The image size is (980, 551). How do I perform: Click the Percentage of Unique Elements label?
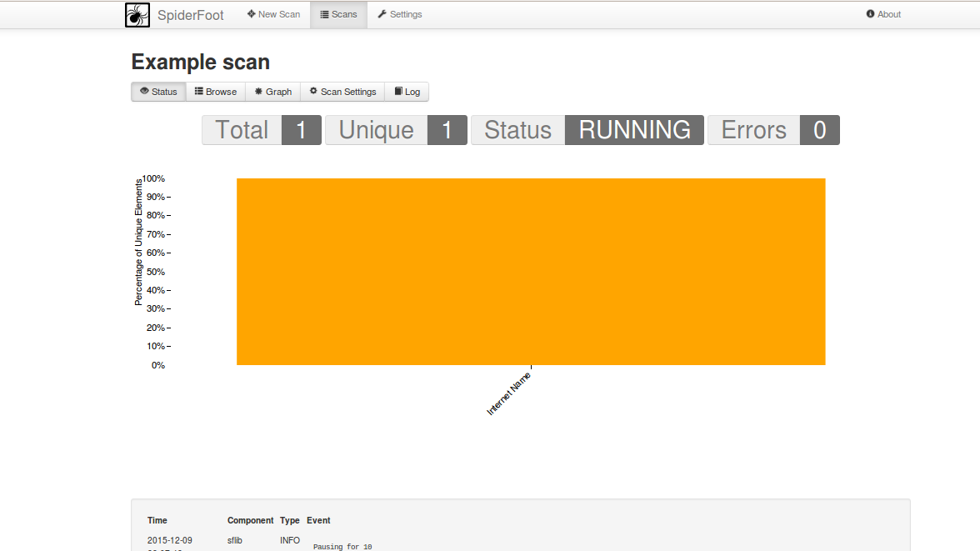point(138,242)
